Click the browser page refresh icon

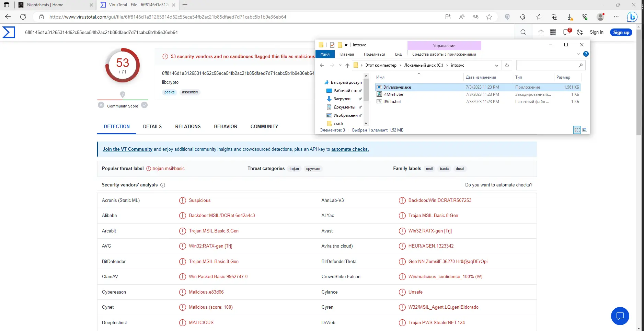[23, 17]
